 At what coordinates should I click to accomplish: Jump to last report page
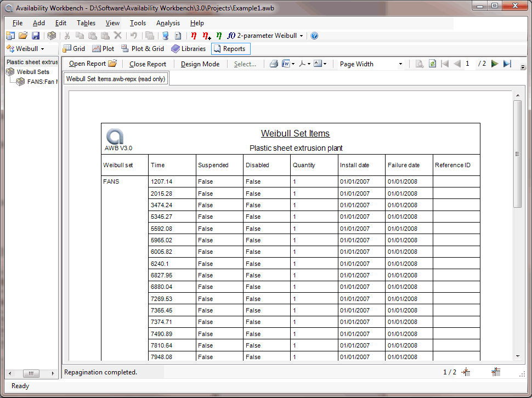(x=507, y=64)
